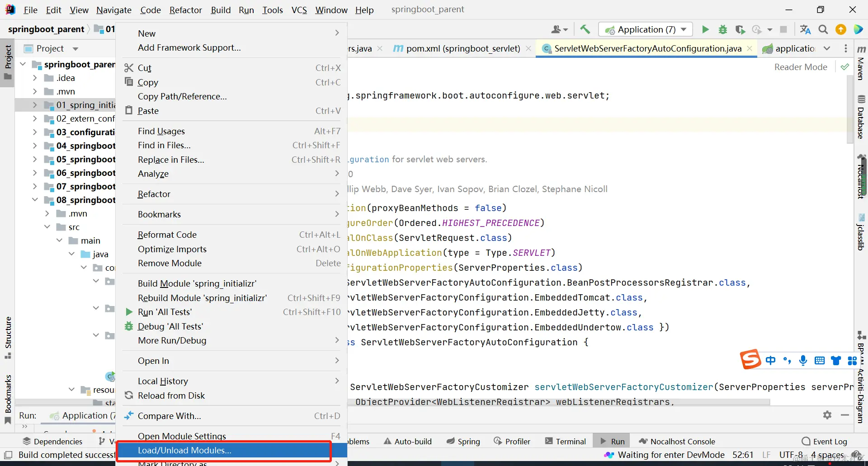Open the Nocalhost Console tab
Image resolution: width=868 pixels, height=466 pixels.
coord(677,441)
